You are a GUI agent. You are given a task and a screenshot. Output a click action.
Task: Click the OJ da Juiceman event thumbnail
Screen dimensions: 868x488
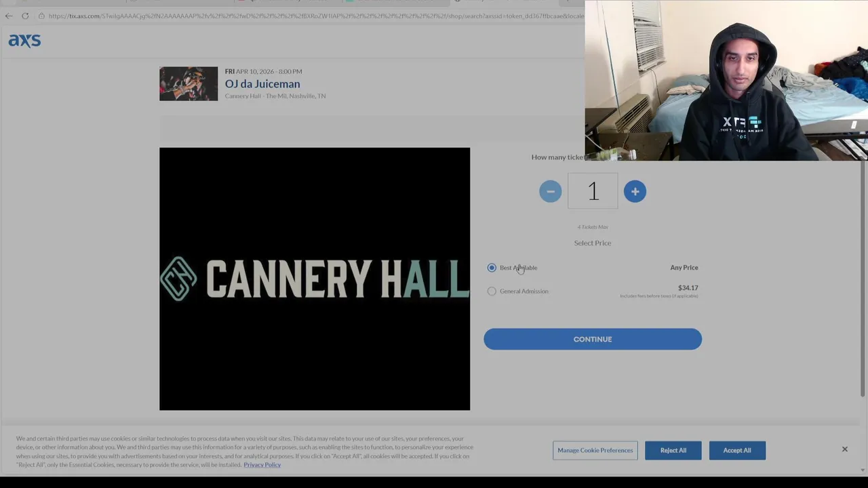189,83
